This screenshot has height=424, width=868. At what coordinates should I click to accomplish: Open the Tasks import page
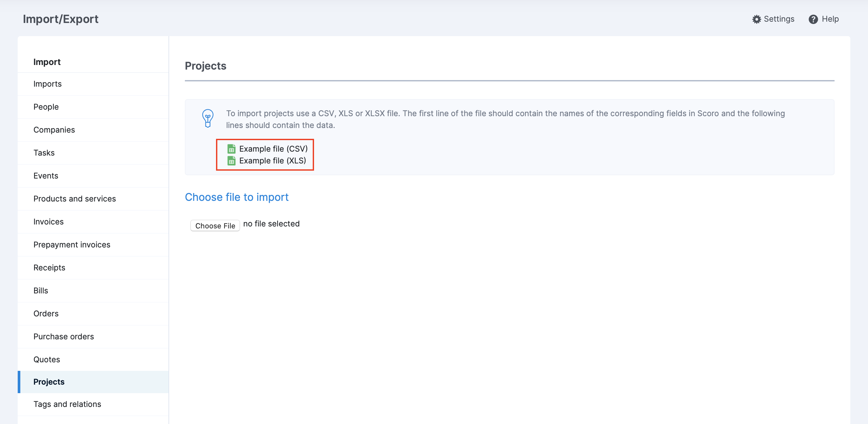tap(44, 153)
